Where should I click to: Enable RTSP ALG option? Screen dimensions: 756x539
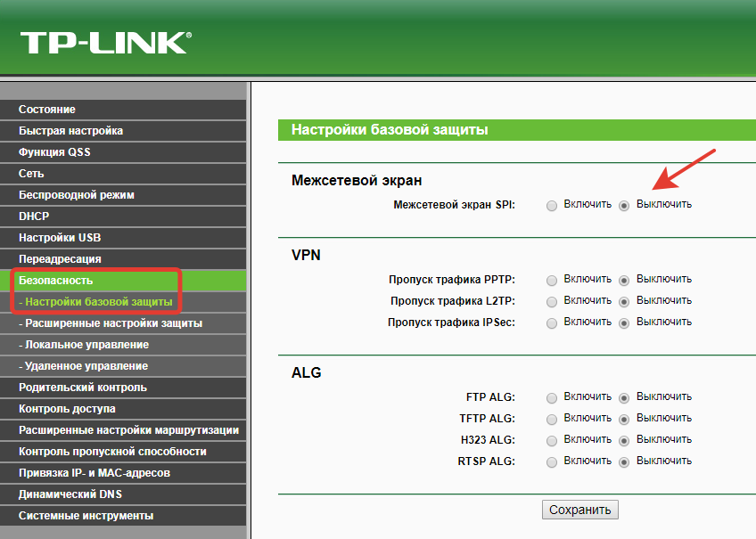[552, 461]
